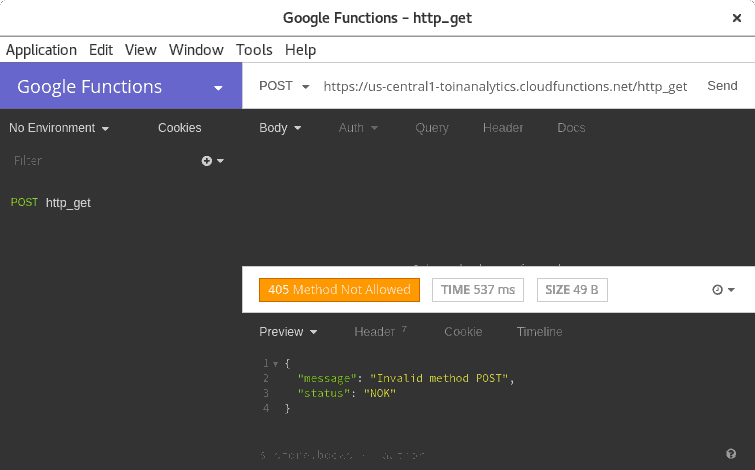Collapse the JSON response fold arrow
755x470 pixels.
pyautogui.click(x=275, y=364)
